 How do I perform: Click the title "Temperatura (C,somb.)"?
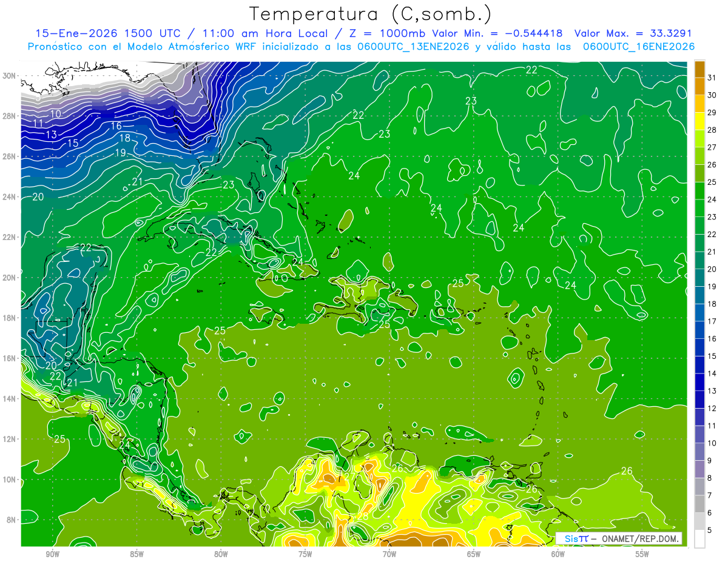click(371, 15)
